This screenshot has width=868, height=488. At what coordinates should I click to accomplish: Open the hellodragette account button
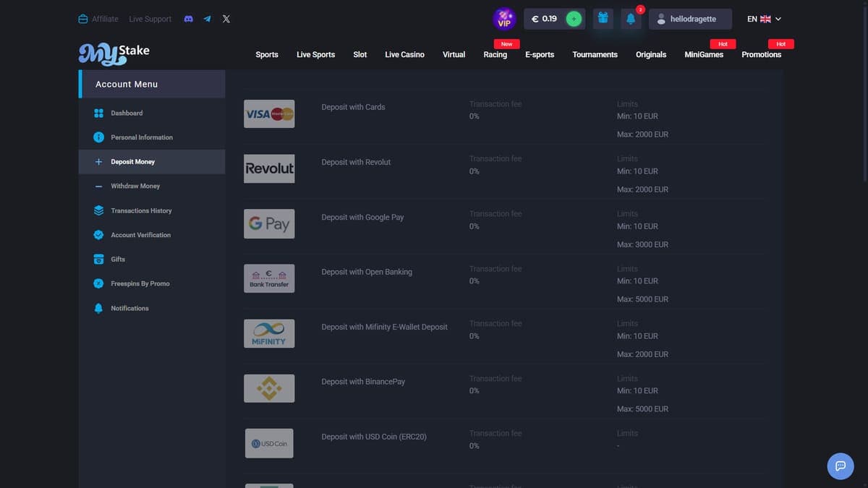690,19
